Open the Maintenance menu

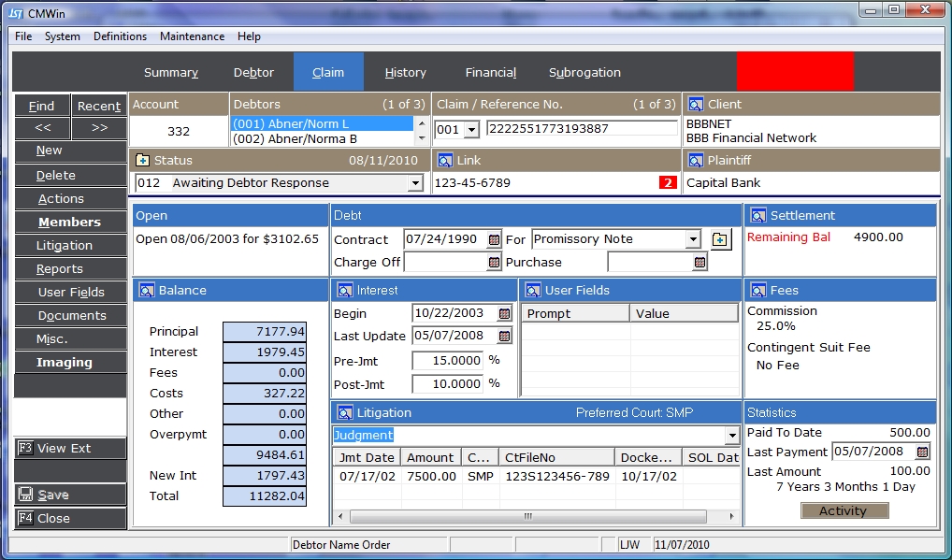[x=192, y=36]
